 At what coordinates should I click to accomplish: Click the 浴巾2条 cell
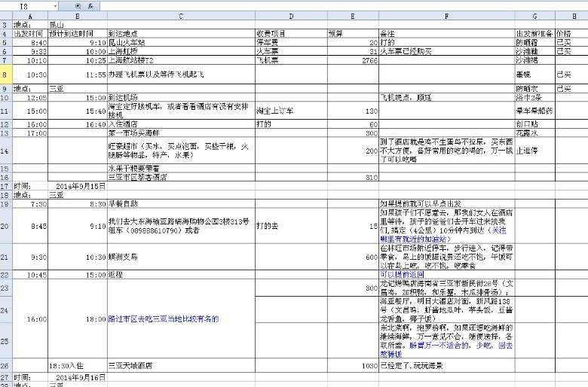[x=534, y=97]
